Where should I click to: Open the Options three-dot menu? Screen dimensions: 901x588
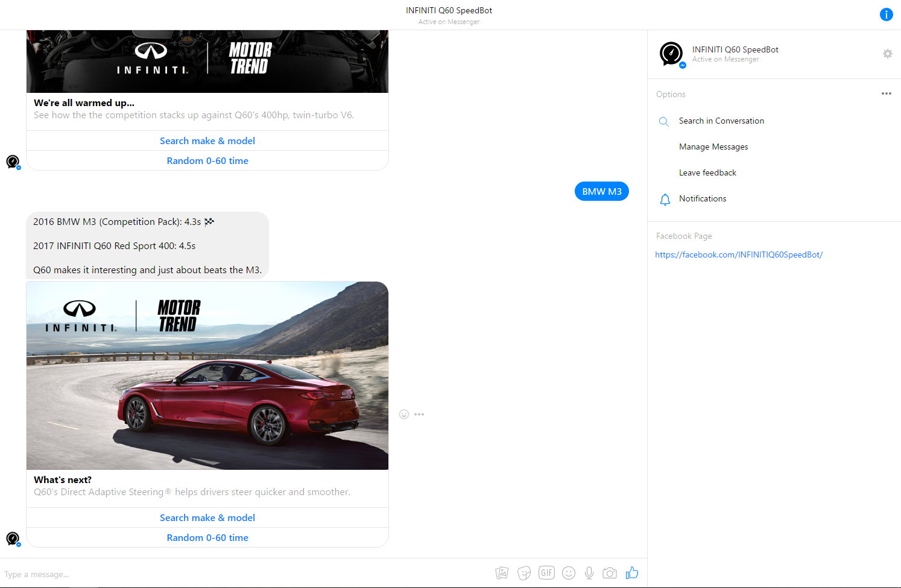pyautogui.click(x=886, y=93)
